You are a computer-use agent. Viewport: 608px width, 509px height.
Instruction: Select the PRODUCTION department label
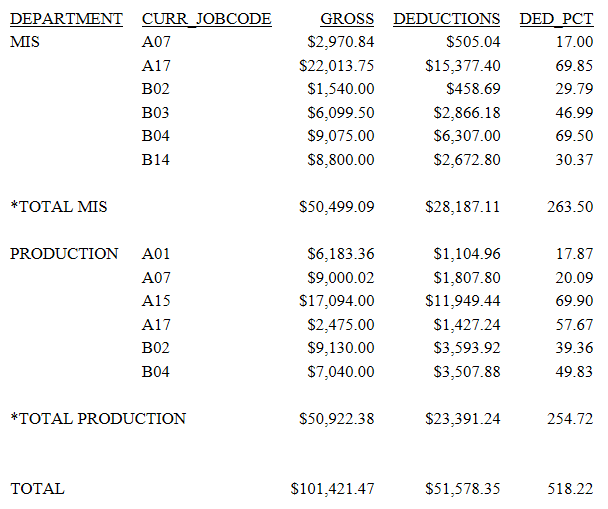(64, 254)
